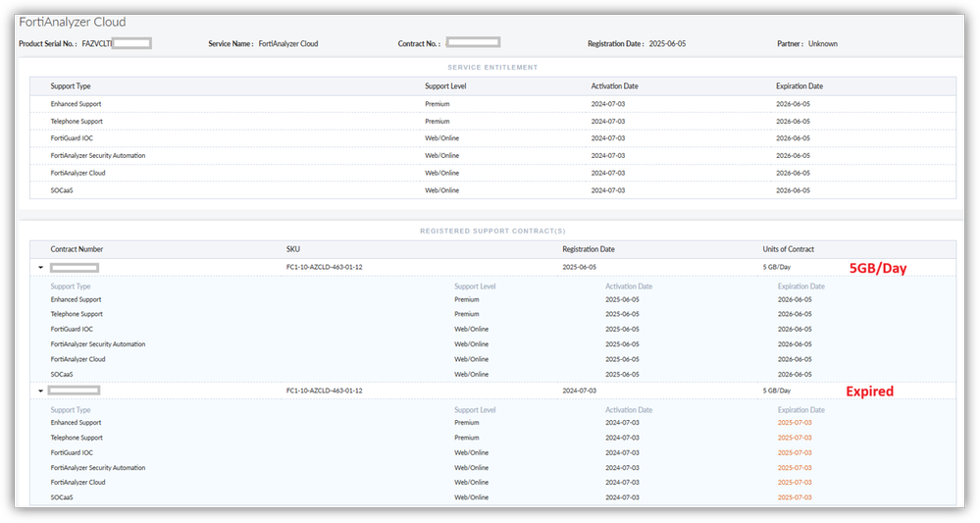980x523 pixels.
Task: Click the Units of Contract column header
Action: [x=788, y=249]
